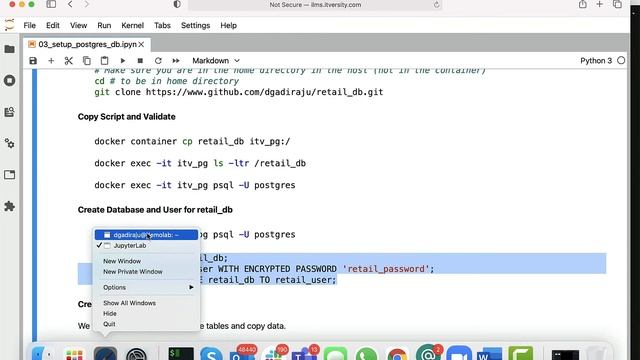Paste cells using the clipboard icon

(104, 61)
